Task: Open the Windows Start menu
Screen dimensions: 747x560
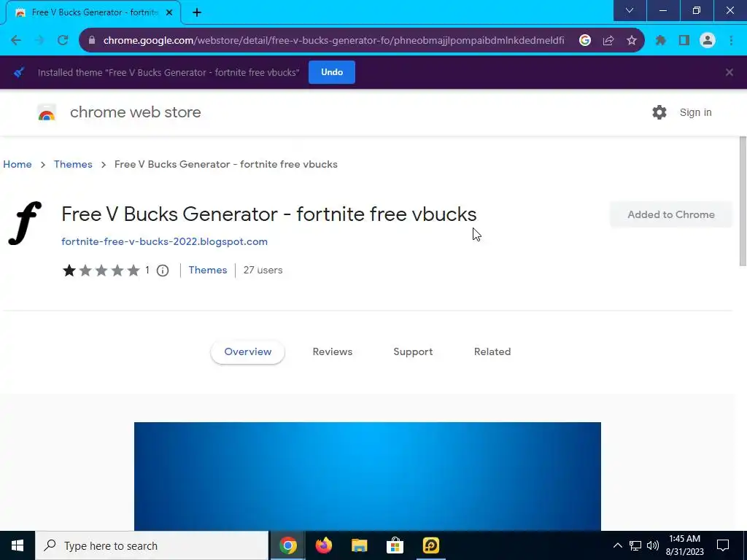Action: tap(18, 545)
